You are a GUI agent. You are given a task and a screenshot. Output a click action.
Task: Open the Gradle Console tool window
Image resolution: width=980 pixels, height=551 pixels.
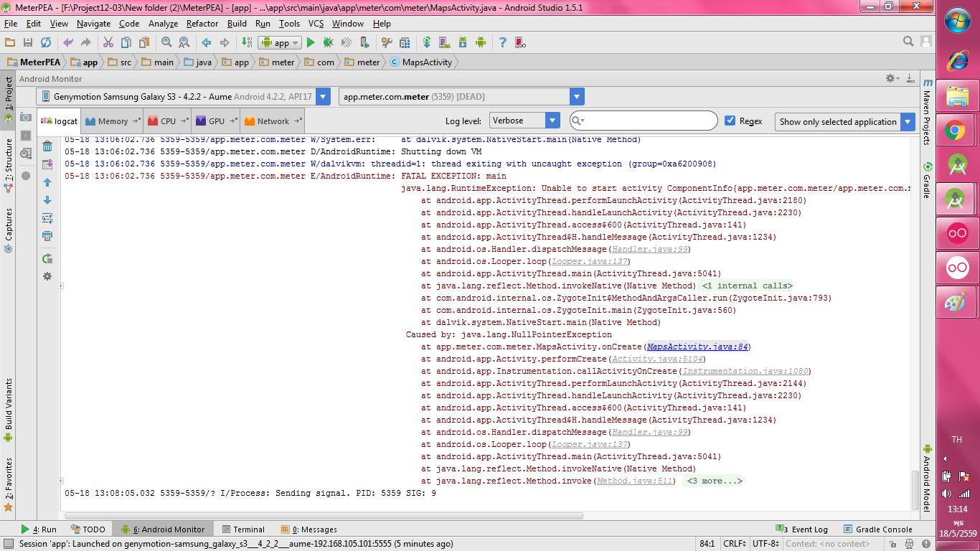pos(878,529)
